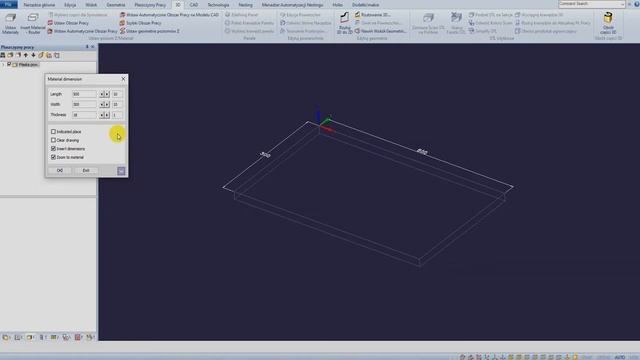Expand the Płaska work plane tree node

click(x=3, y=64)
